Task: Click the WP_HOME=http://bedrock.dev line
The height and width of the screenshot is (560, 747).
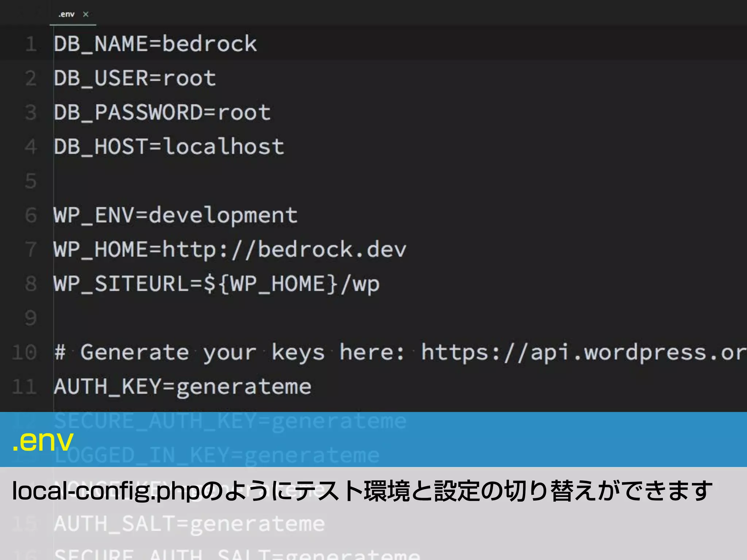Action: point(230,250)
